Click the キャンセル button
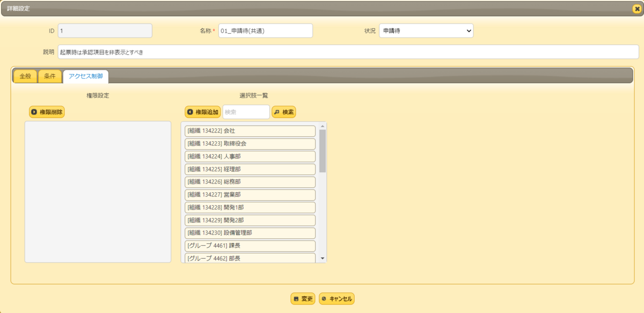The image size is (644, 313). 337,299
